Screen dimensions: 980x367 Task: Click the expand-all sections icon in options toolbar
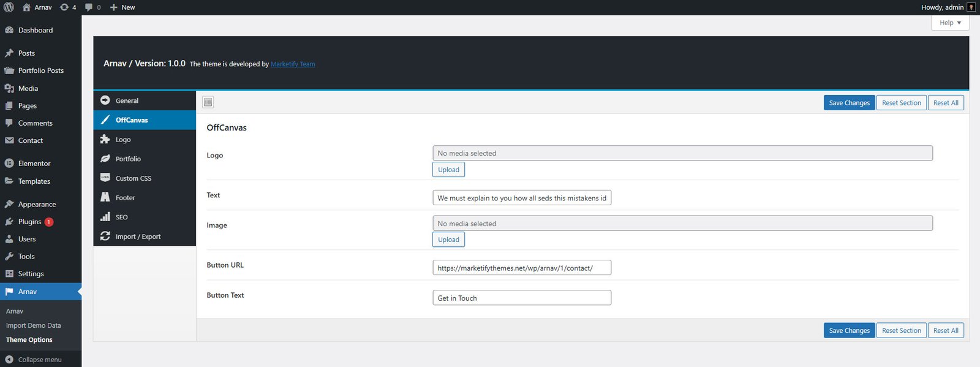pyautogui.click(x=208, y=102)
